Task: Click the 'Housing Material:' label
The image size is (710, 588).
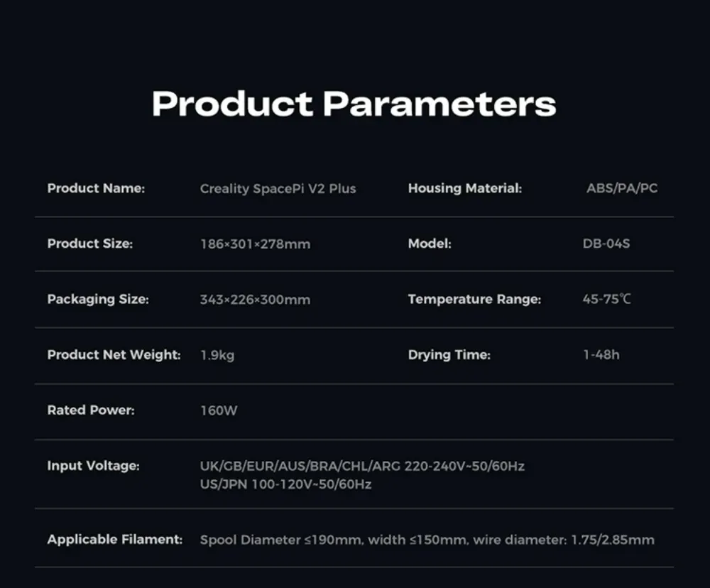Action: pyautogui.click(x=465, y=188)
